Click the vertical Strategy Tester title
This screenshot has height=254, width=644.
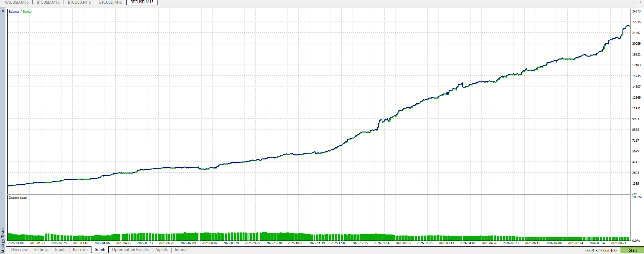[3, 240]
